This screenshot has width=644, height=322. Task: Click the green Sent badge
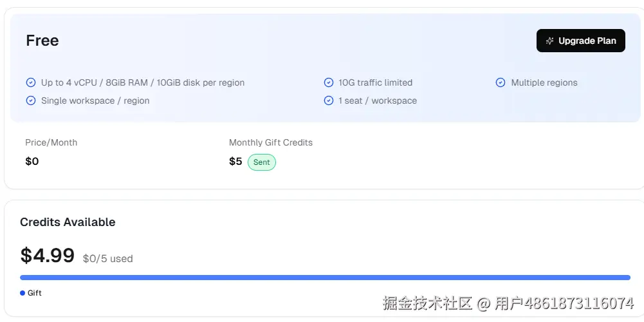click(x=261, y=162)
